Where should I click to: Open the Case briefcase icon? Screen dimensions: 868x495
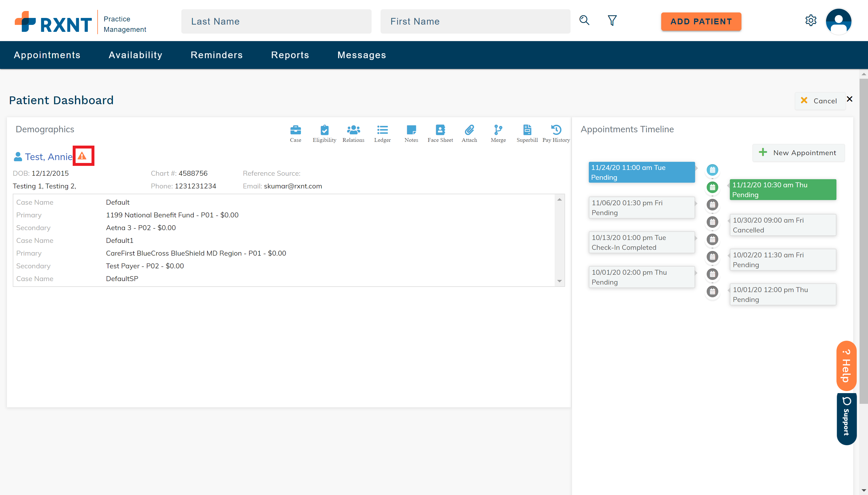[295, 130]
